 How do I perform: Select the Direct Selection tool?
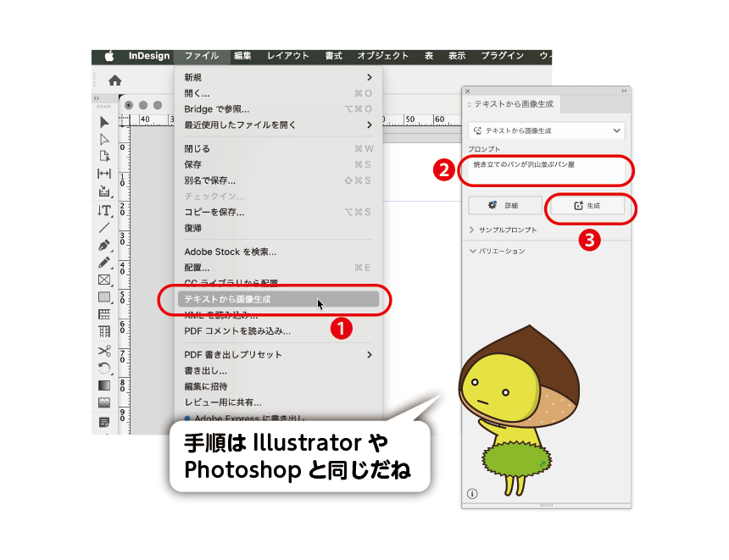click(104, 139)
